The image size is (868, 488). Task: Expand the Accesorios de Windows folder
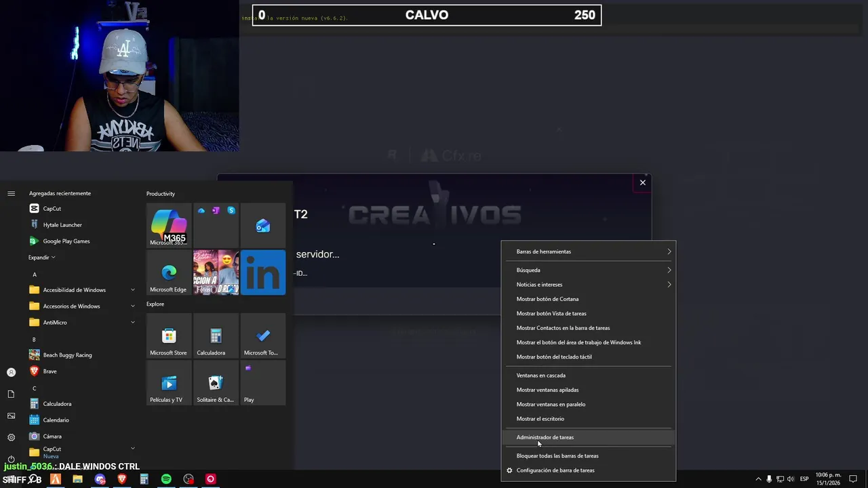click(133, 306)
